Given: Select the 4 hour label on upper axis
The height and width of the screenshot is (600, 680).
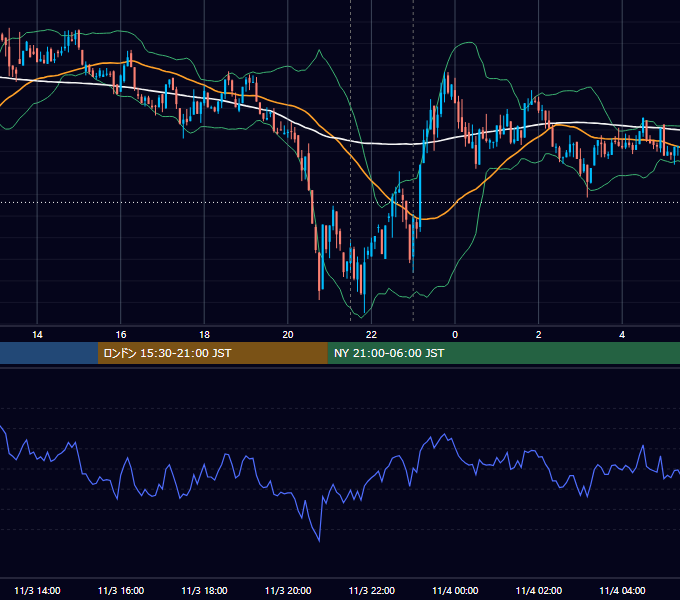Looking at the screenshot, I should [x=622, y=335].
